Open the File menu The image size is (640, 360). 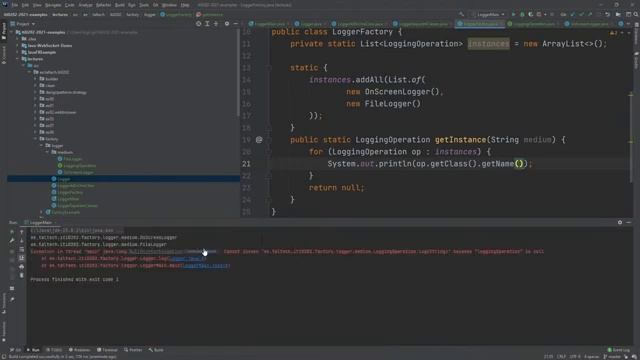[x=15, y=5]
